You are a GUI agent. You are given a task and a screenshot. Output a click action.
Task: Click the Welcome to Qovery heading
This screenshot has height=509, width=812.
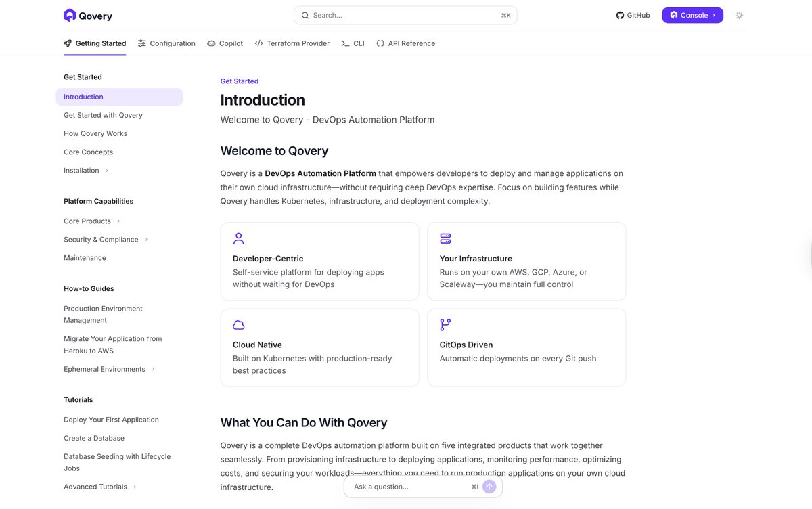click(x=274, y=151)
